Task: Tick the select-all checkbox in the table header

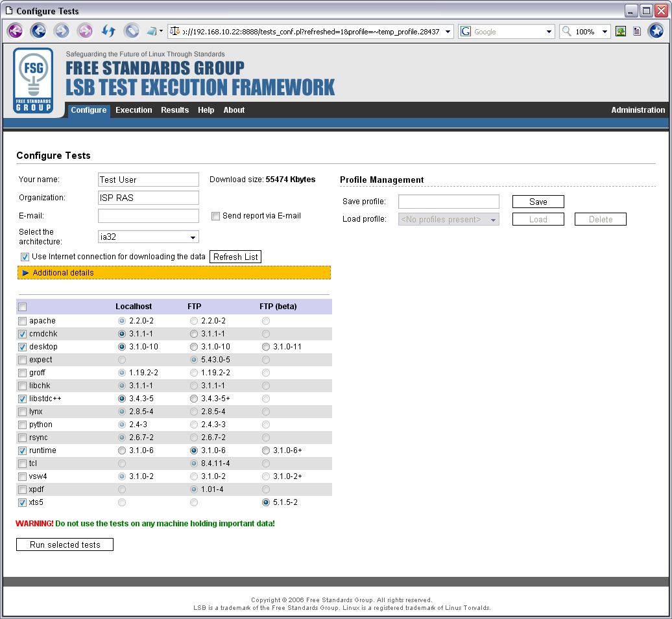Action: tap(23, 307)
